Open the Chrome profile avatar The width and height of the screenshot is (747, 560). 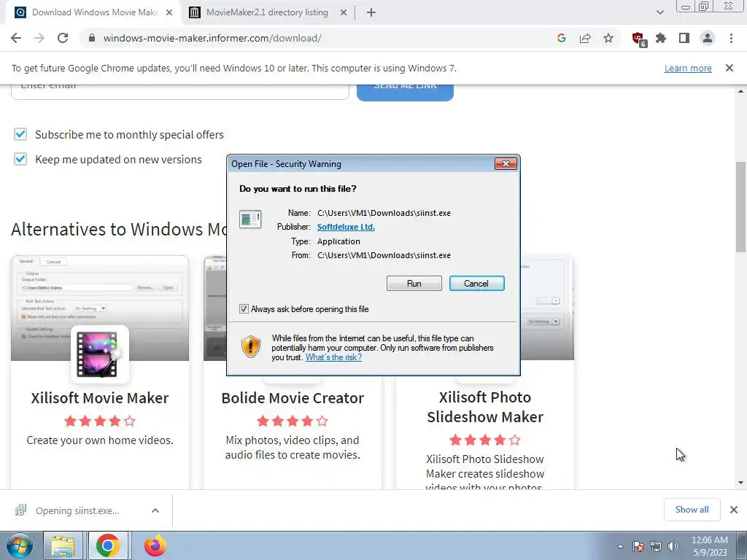(708, 38)
